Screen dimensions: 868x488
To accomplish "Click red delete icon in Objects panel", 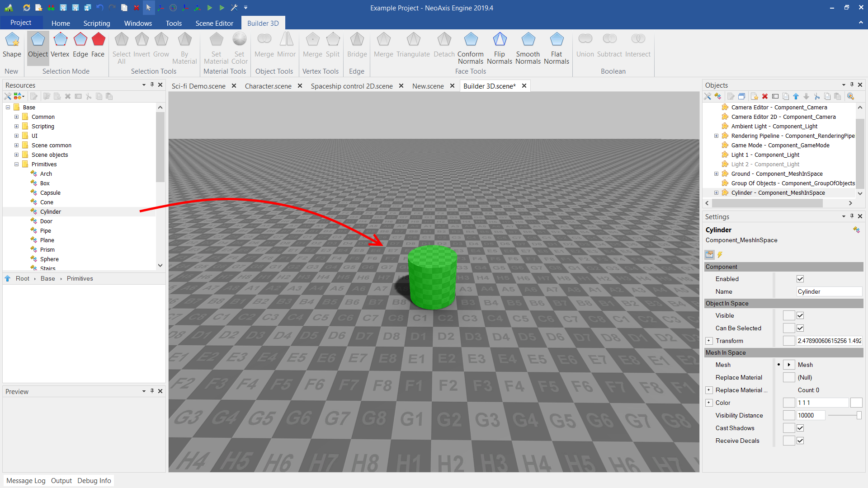I will [765, 96].
